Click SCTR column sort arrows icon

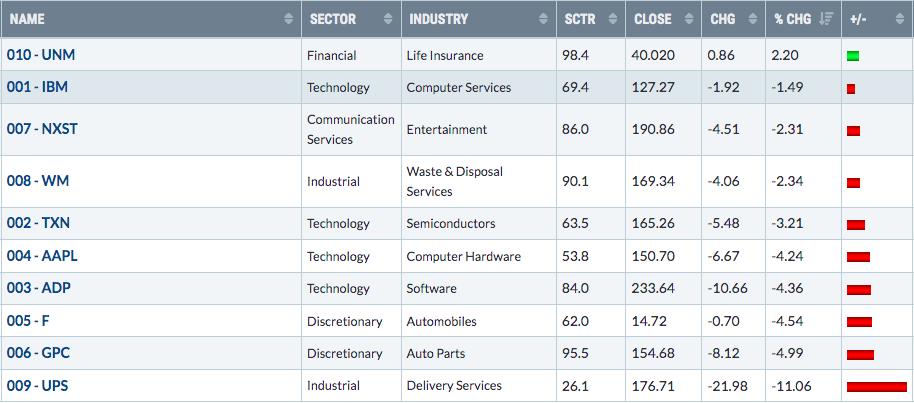click(x=613, y=19)
